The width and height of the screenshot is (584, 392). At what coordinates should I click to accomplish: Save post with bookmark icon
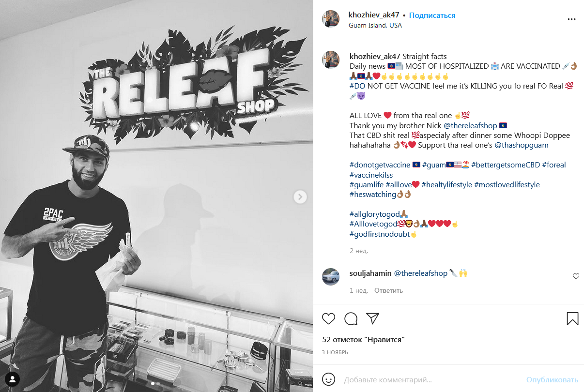(572, 318)
